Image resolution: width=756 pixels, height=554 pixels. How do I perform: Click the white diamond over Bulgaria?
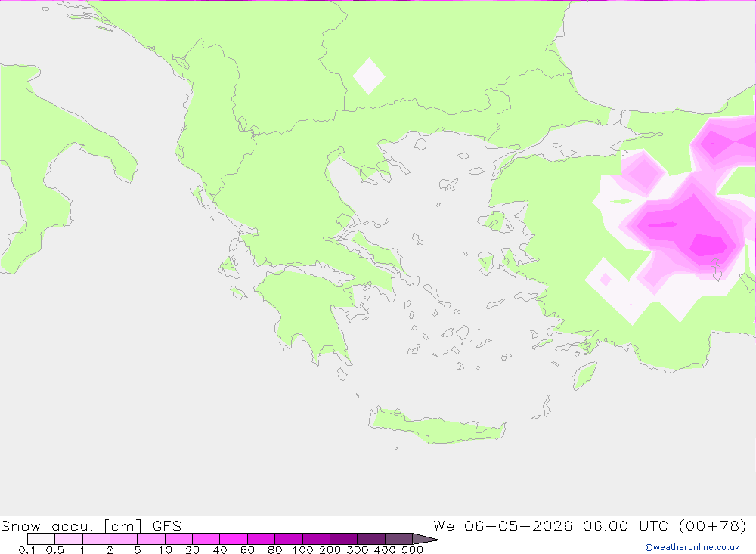pyautogui.click(x=369, y=76)
